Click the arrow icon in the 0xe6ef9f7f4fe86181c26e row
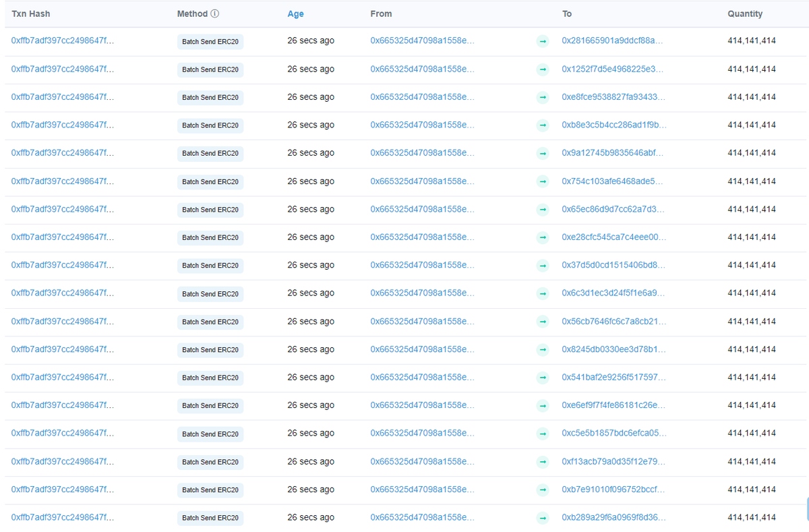 [543, 406]
